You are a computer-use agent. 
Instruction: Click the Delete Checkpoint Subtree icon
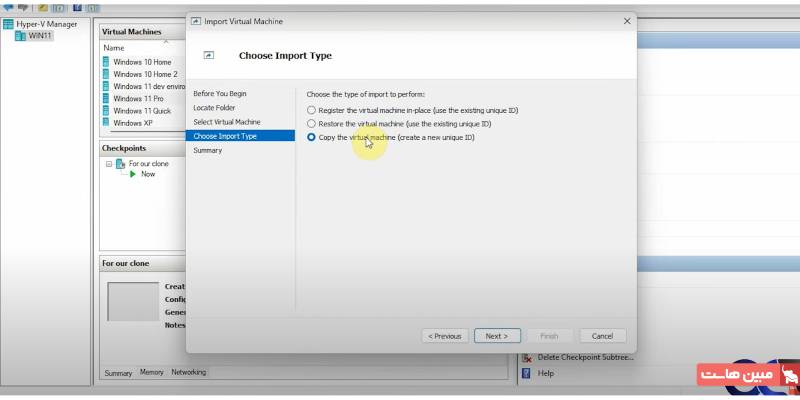click(x=527, y=358)
